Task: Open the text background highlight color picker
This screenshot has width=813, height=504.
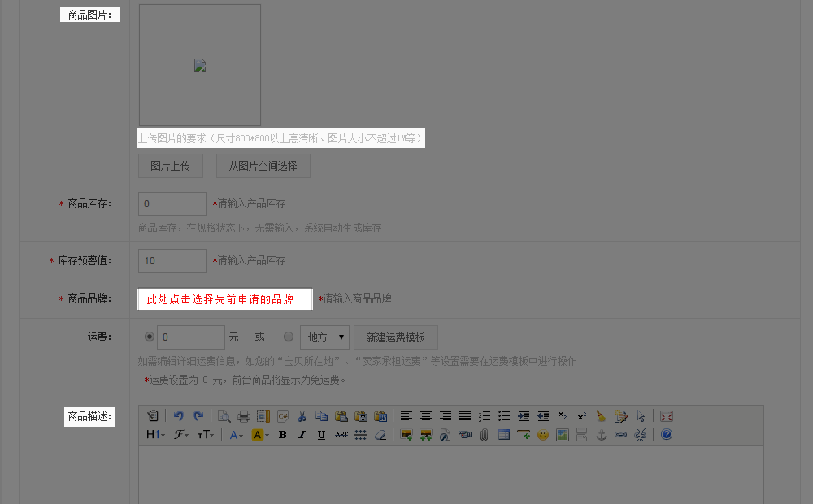Action: point(260,435)
